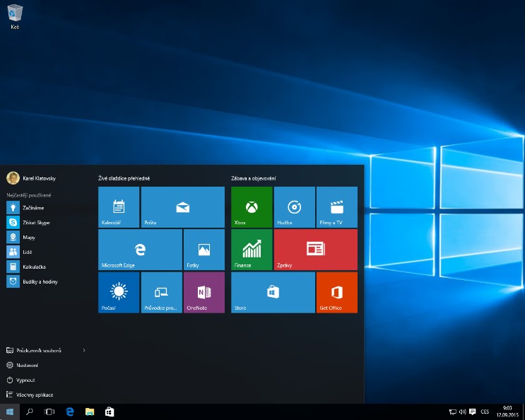525x420 pixels.
Task: Launch Edge from the taskbar
Action: (x=70, y=412)
